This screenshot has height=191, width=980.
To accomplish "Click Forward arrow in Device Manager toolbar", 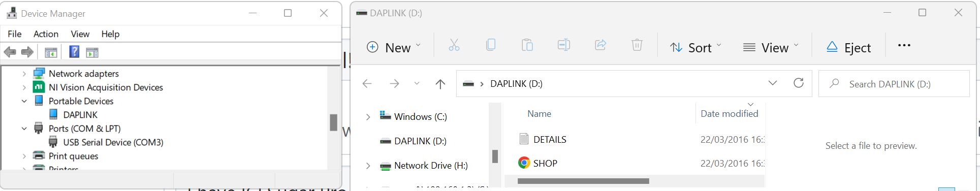I will tap(27, 52).
